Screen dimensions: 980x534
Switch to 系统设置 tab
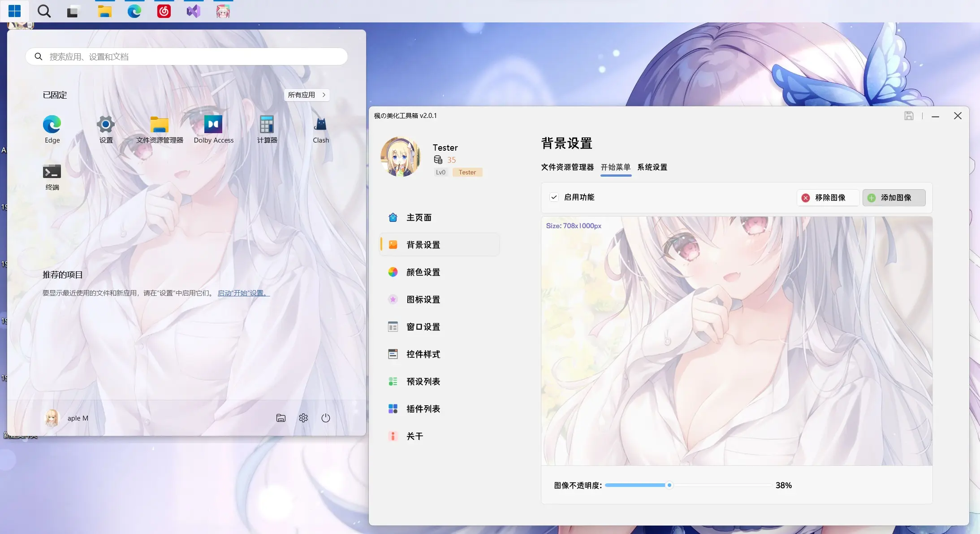pos(652,167)
